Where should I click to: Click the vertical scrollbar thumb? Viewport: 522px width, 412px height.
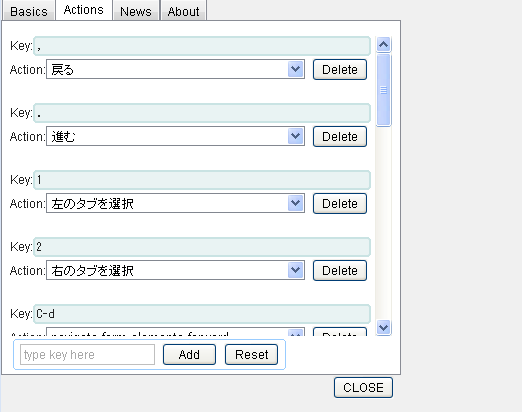click(x=383, y=90)
